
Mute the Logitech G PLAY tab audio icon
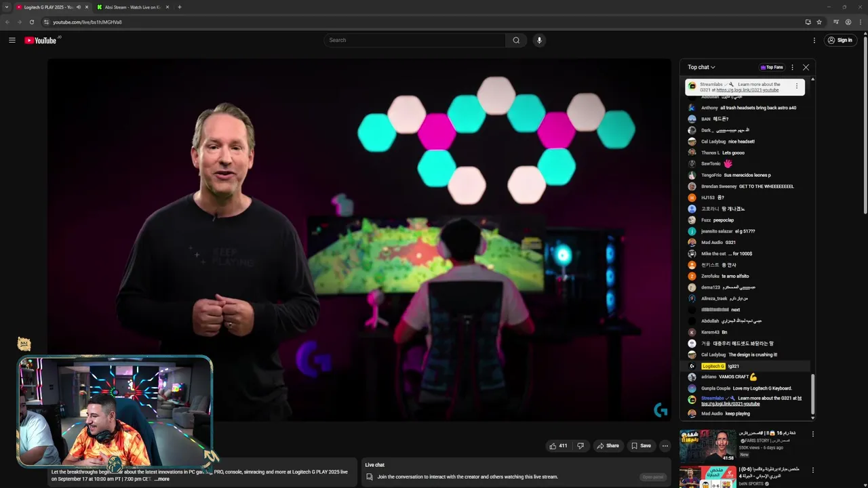pos(79,7)
